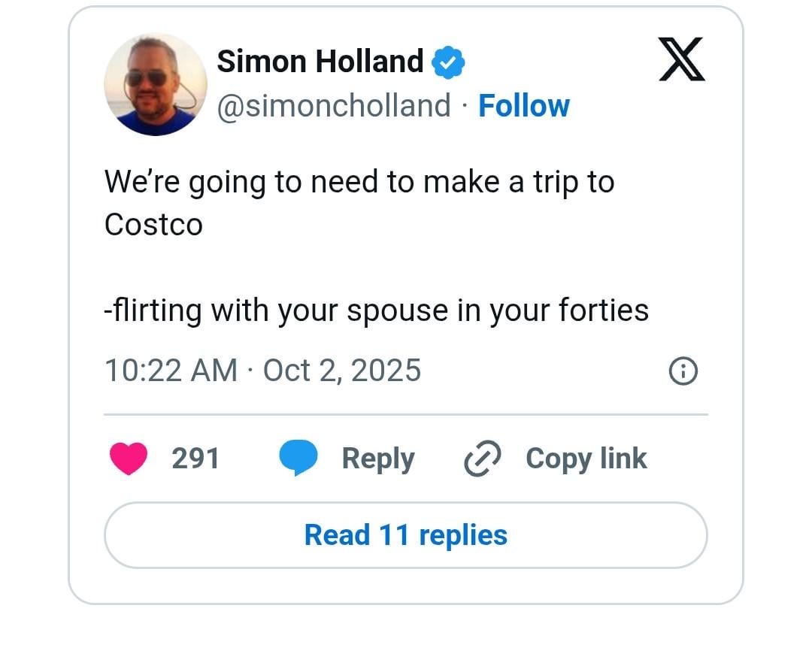Click the X logo icon
The image size is (812, 669).
(x=681, y=59)
